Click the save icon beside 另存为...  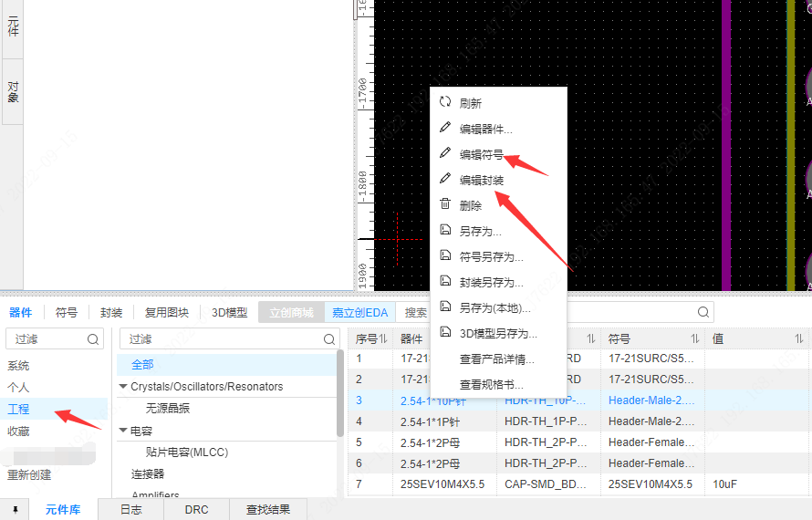click(445, 230)
